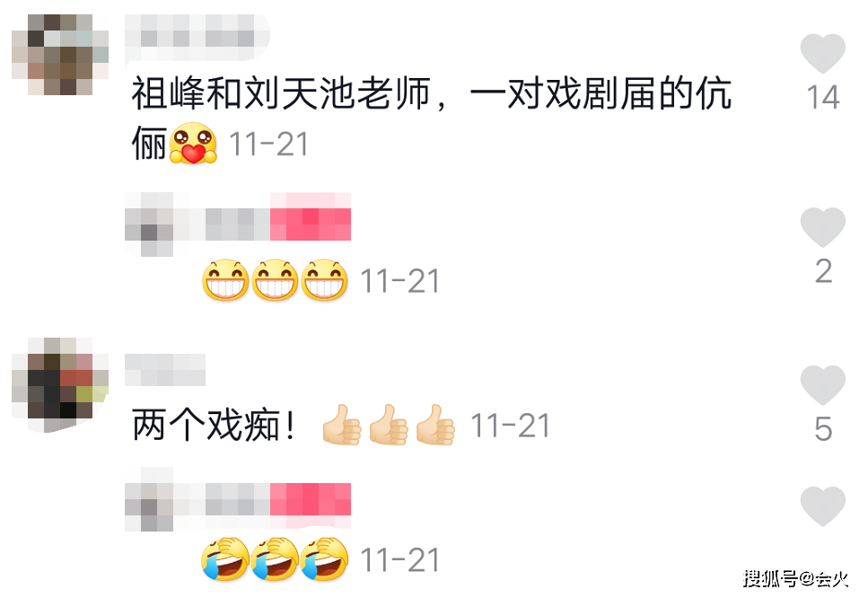Click the like count 14
Viewport: 868px width, 598px height.
[x=823, y=98]
